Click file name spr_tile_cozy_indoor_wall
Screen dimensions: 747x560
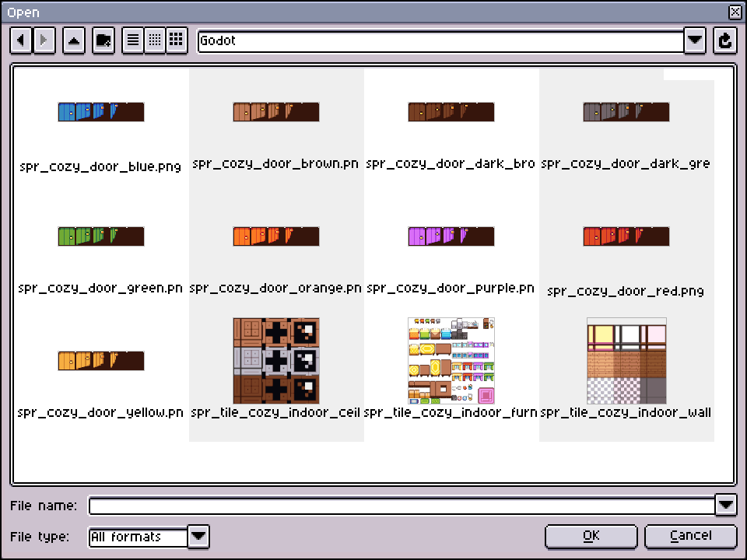pos(626,412)
